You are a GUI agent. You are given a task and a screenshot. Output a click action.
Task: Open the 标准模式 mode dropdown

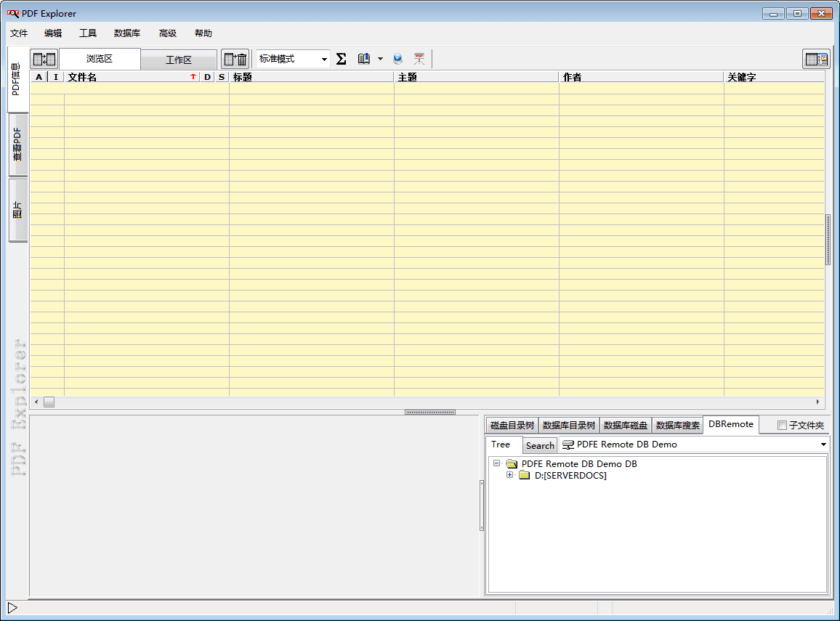click(324, 60)
